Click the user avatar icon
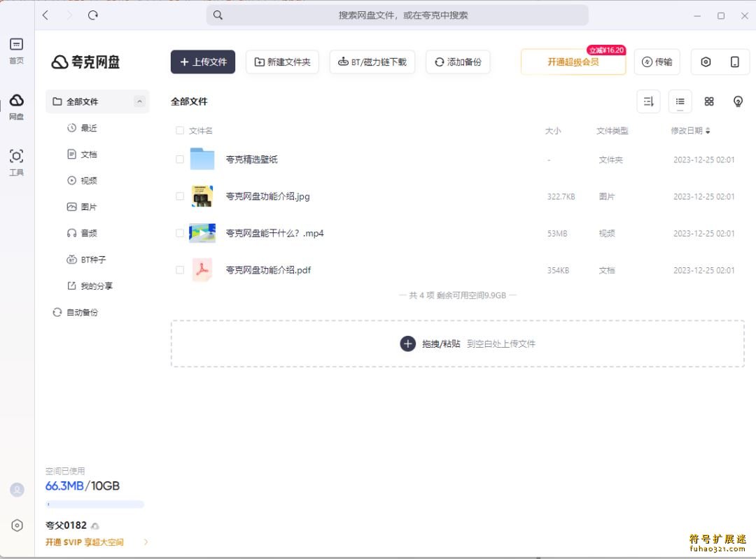Image resolution: width=756 pixels, height=559 pixels. pyautogui.click(x=17, y=490)
